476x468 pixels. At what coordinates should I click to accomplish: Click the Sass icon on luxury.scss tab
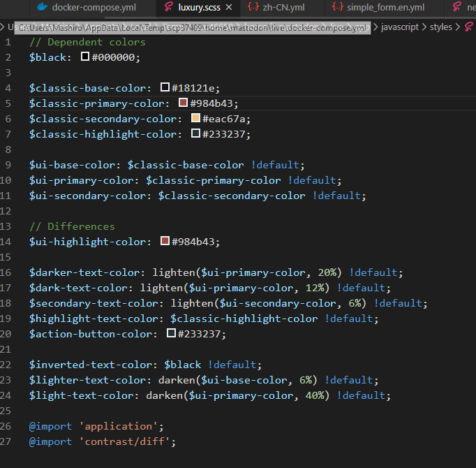point(169,7)
